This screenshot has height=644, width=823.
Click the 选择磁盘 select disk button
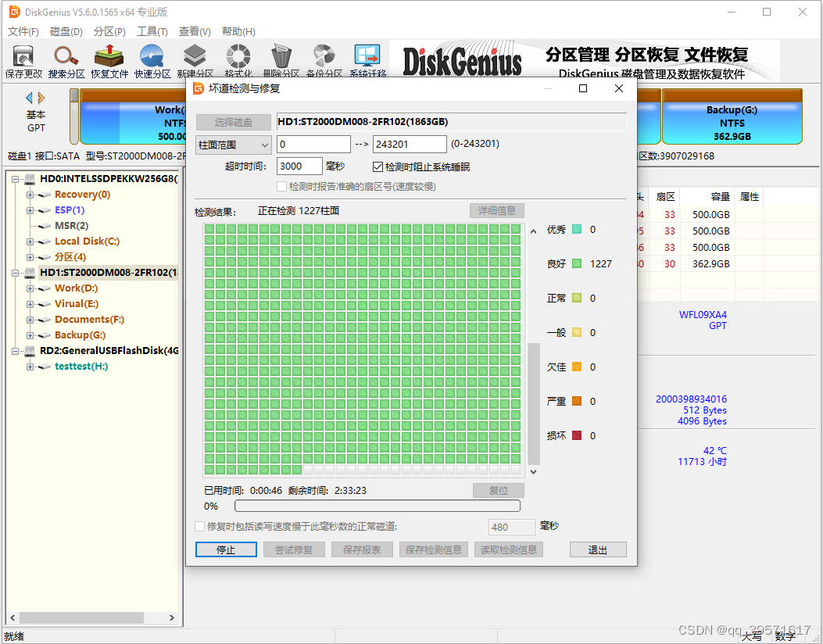(x=233, y=122)
